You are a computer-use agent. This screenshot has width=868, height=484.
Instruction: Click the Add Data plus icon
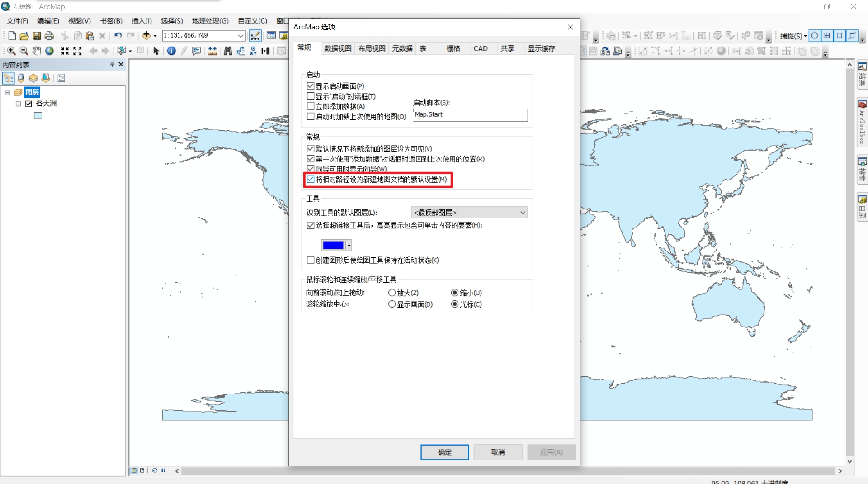pyautogui.click(x=146, y=36)
